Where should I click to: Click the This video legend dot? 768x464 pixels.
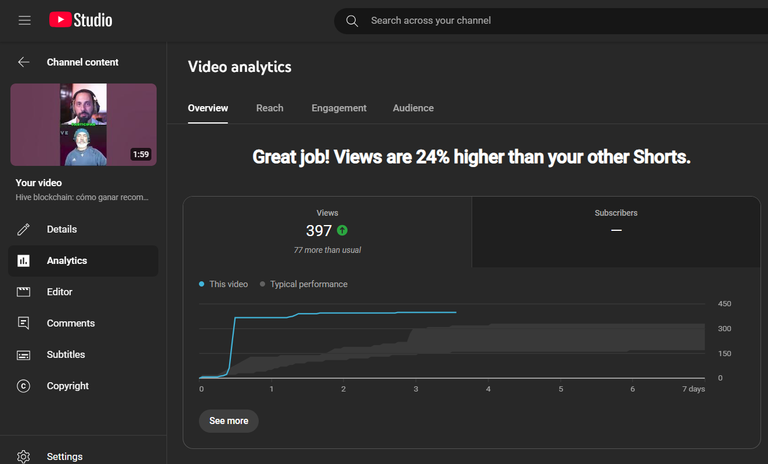[x=201, y=284]
